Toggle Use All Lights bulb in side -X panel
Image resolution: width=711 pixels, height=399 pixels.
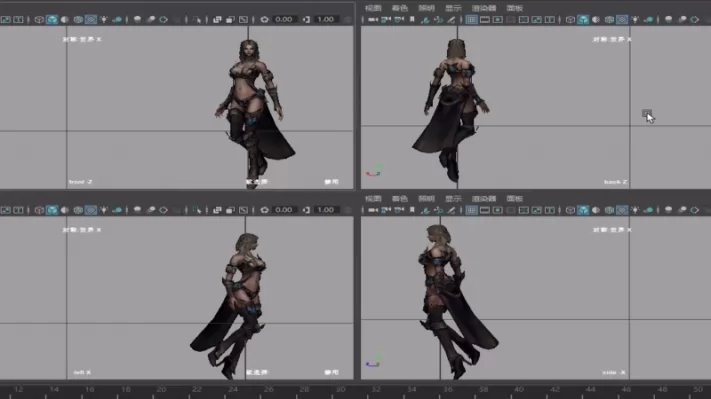tap(635, 210)
